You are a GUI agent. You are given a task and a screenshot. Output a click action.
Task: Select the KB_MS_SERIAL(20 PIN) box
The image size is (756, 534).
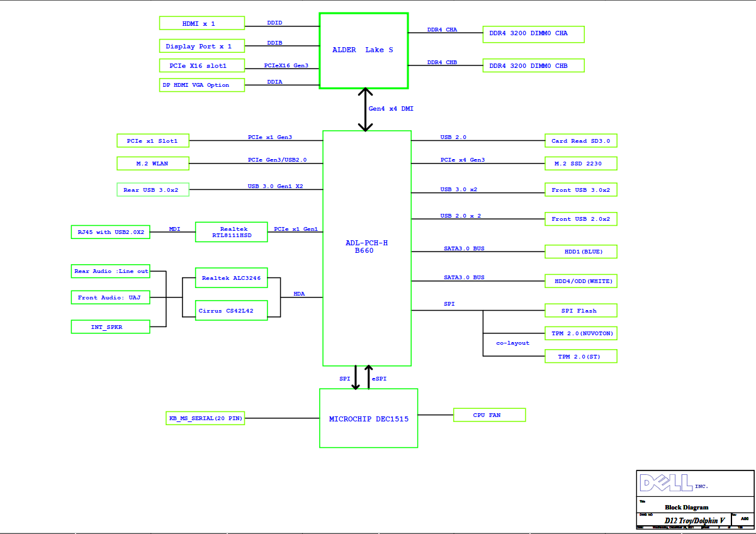point(205,418)
